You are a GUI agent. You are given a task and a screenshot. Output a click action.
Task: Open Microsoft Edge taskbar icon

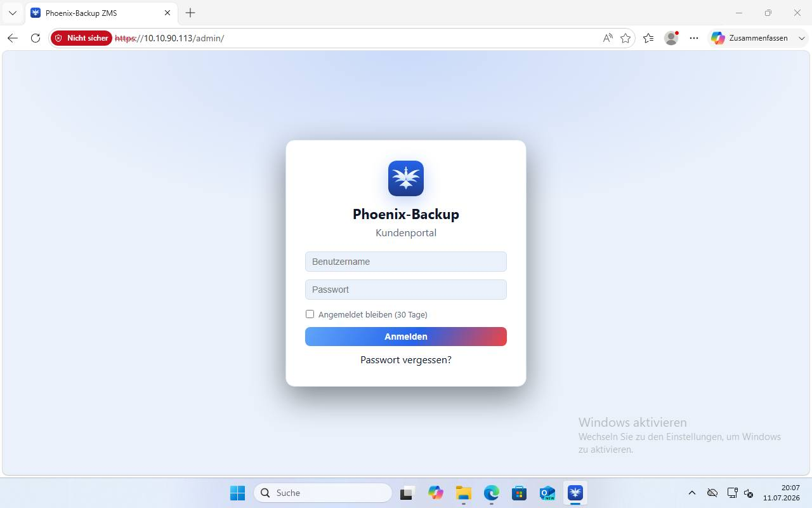tap(492, 493)
